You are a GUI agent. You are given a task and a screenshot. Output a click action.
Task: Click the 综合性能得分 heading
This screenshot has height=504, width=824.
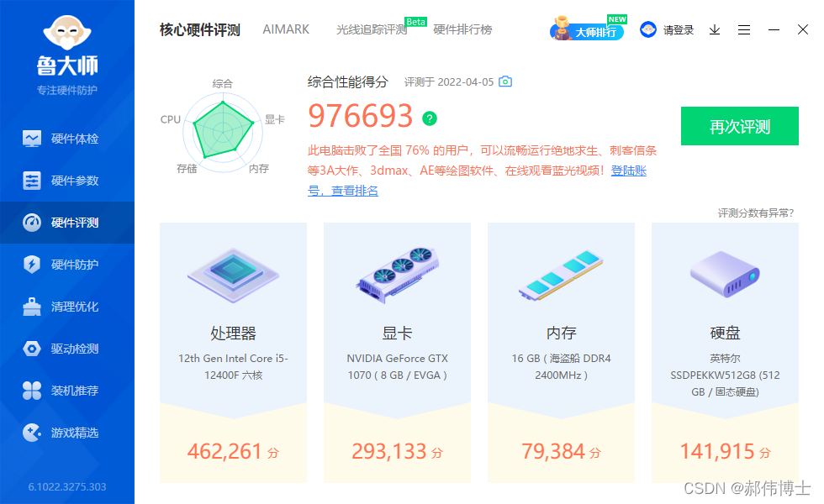click(348, 82)
